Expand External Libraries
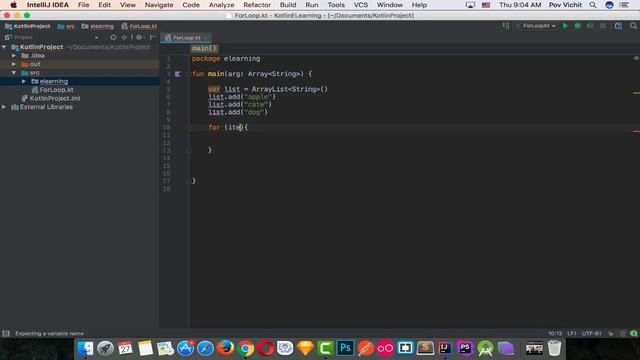This screenshot has width=640, height=360. 4,107
